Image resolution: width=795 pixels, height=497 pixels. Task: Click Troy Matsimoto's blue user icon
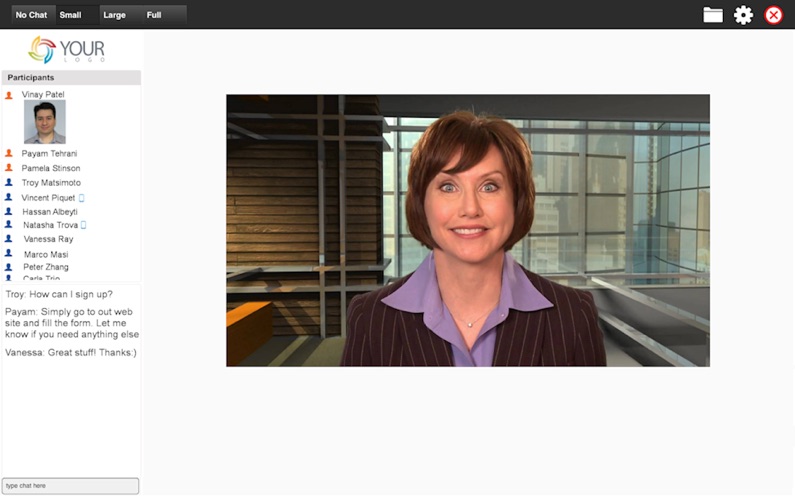9,183
